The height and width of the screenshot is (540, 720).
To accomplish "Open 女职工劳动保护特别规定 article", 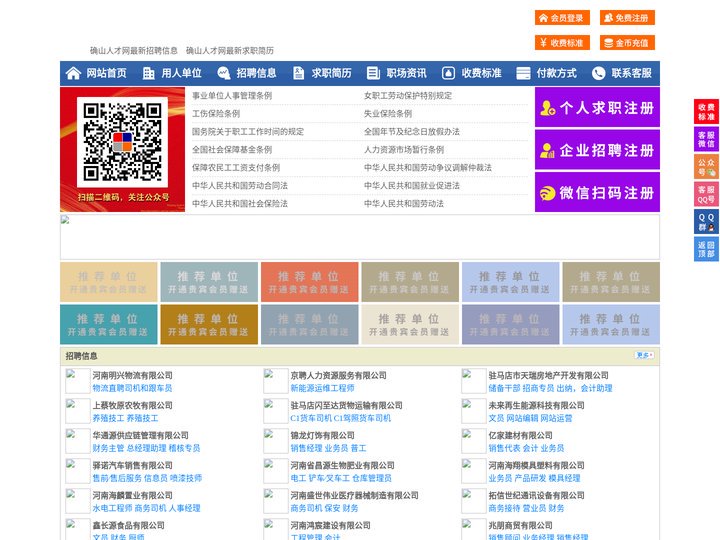I will coord(408,96).
